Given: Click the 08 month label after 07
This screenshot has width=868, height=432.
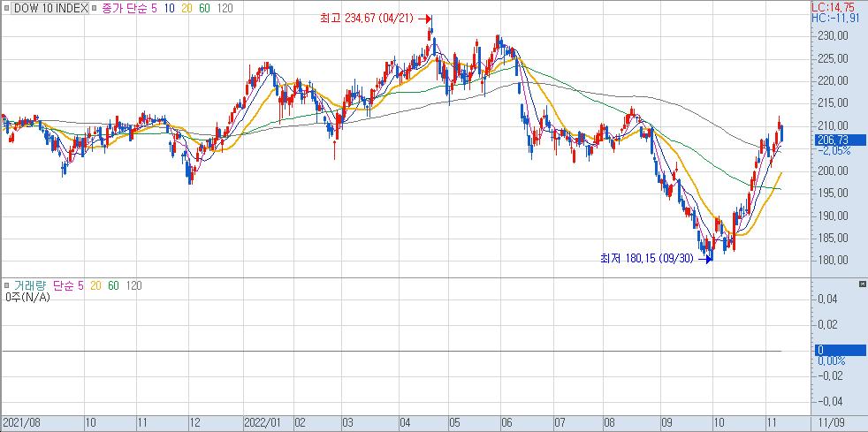Looking at the screenshot, I should [608, 422].
